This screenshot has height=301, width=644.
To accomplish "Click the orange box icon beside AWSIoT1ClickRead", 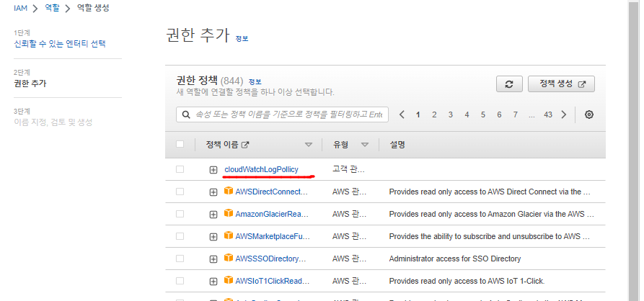I will pos(229,280).
